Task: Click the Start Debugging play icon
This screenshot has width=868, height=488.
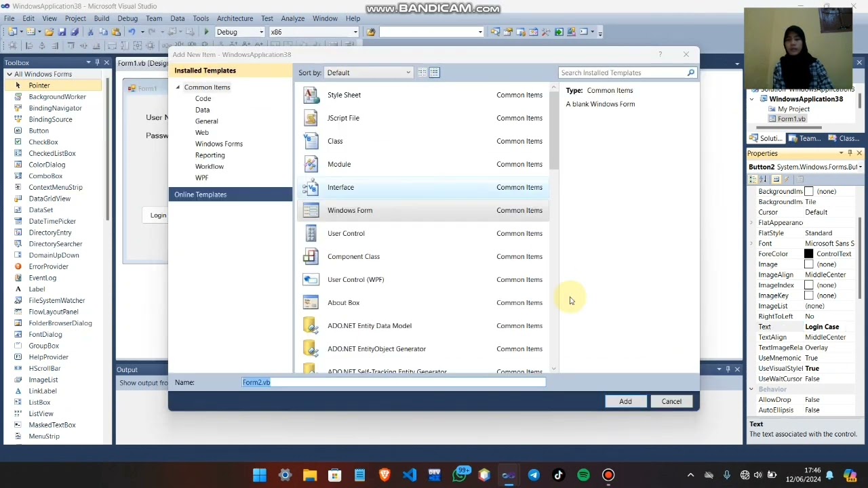Action: click(206, 32)
